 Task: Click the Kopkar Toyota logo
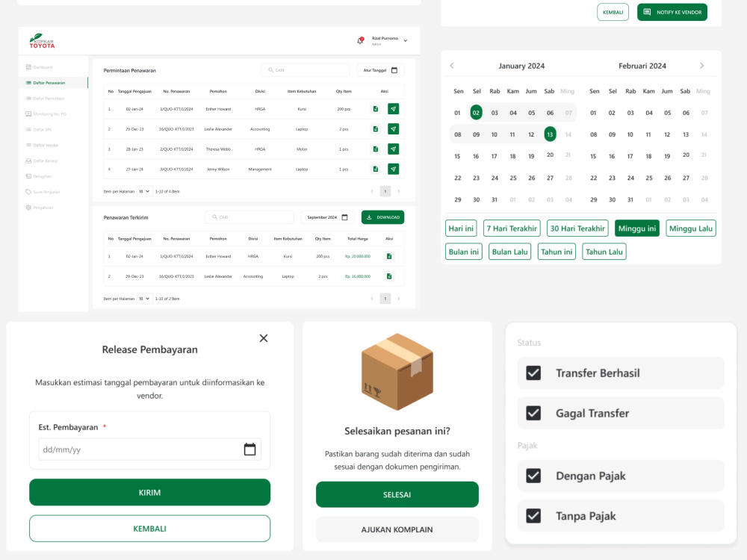click(x=42, y=41)
